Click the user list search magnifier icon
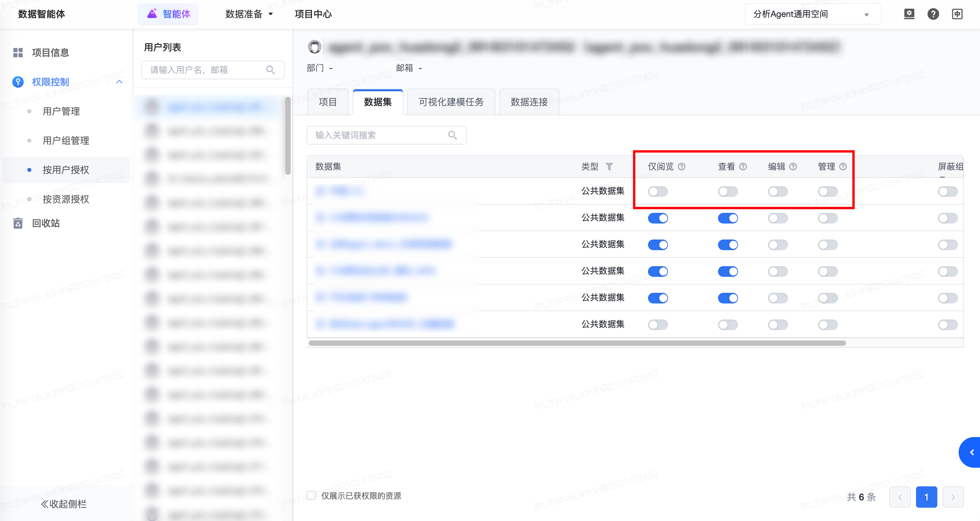980x521 pixels. tap(270, 70)
